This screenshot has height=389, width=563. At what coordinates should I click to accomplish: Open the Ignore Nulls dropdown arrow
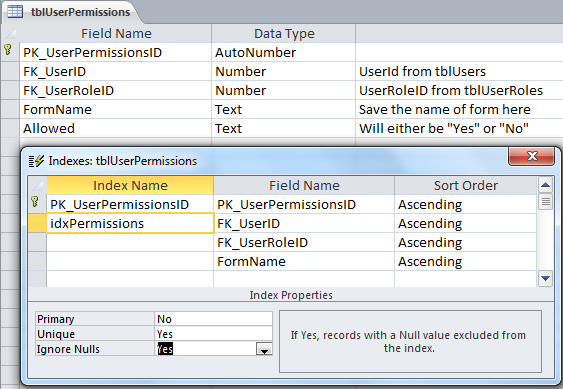pos(264,349)
